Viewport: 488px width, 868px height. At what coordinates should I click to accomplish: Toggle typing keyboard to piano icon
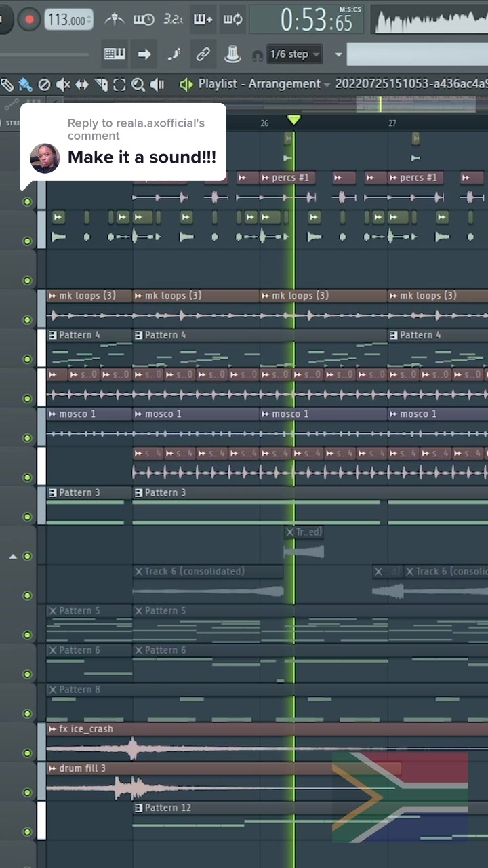pos(114,54)
